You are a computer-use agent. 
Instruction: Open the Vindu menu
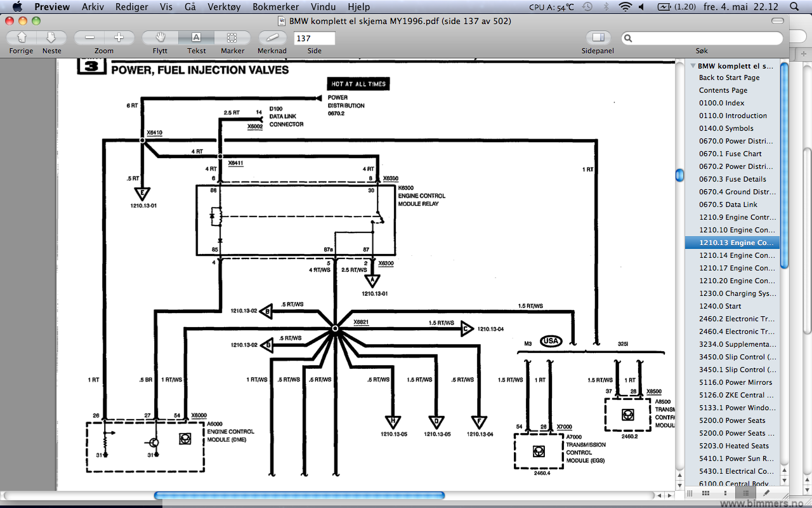(324, 7)
